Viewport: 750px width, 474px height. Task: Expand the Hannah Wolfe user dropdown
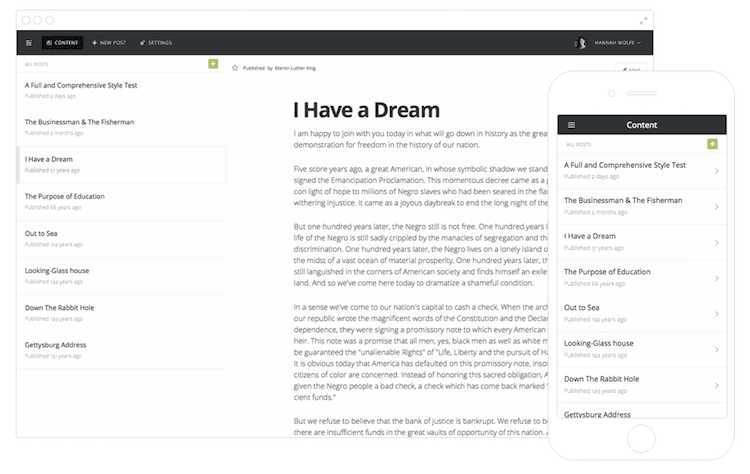point(618,43)
